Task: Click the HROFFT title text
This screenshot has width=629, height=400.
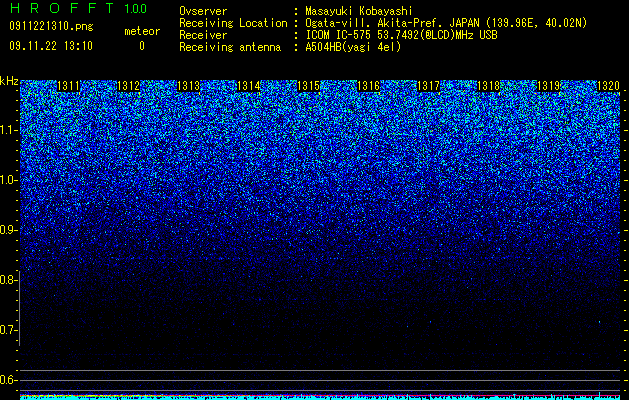Action: coord(62,8)
